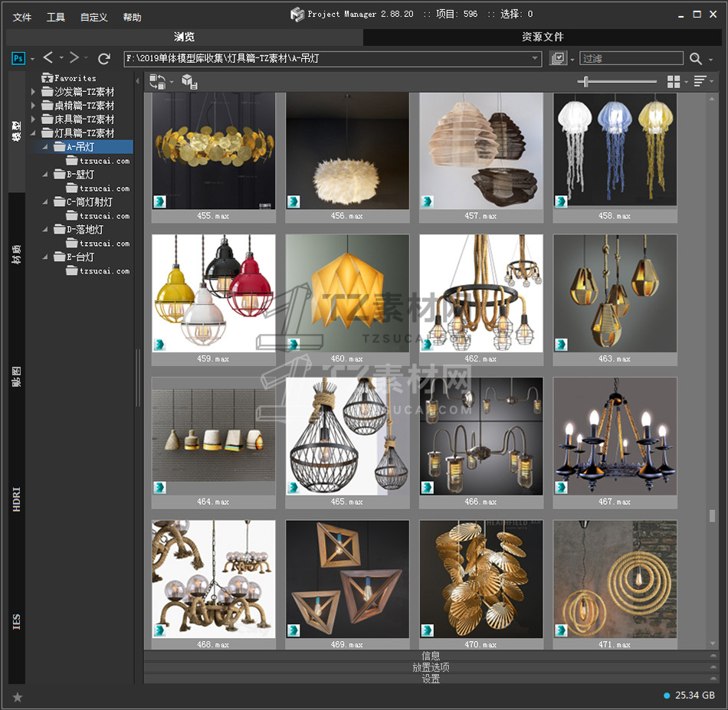Image resolution: width=728 pixels, height=710 pixels.
Task: Open the 工具 menu
Action: pyautogui.click(x=56, y=17)
